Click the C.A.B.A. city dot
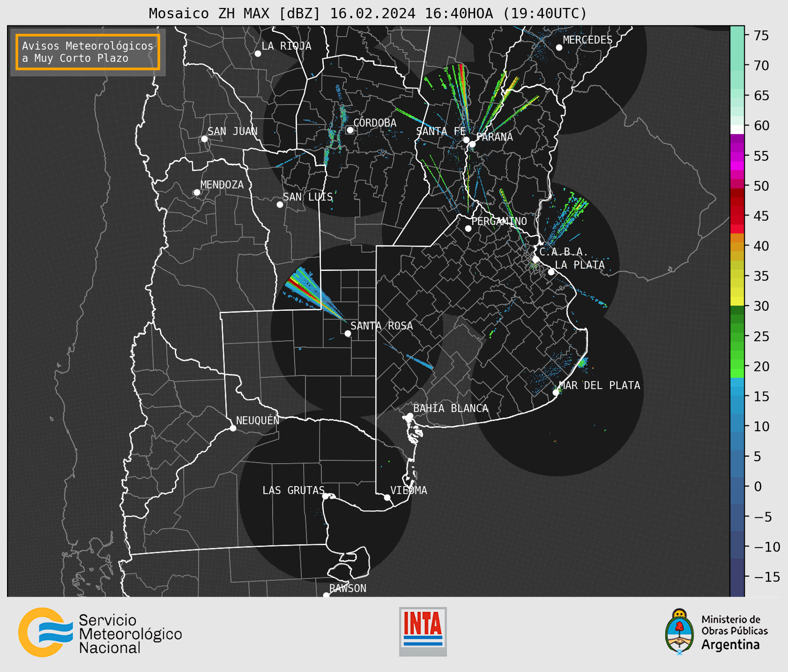The height and width of the screenshot is (672, 788). 536,259
